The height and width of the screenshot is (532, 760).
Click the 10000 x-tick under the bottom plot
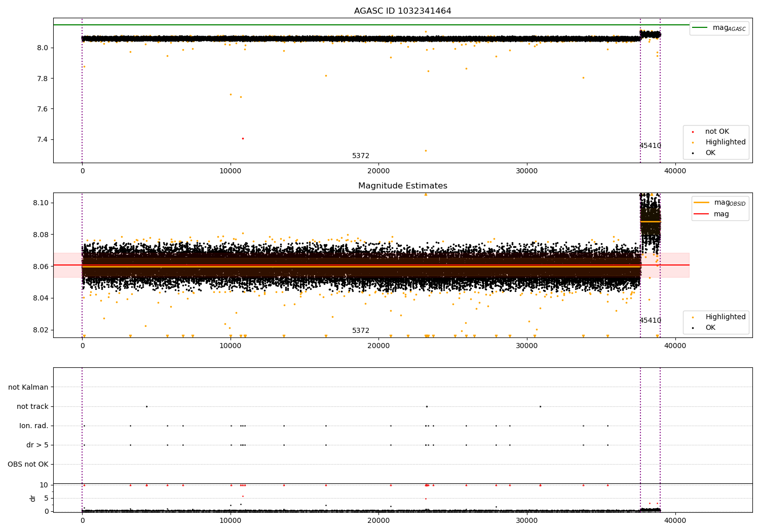pos(231,521)
